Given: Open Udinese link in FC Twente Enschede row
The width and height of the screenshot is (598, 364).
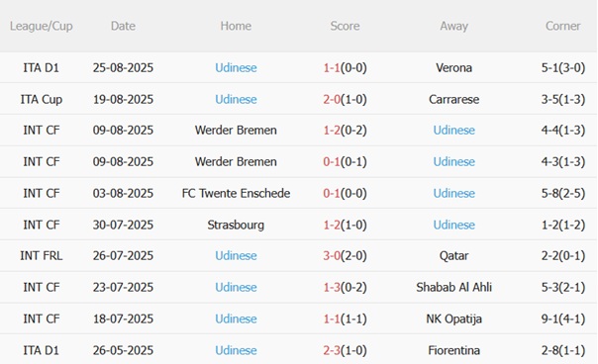Looking at the screenshot, I should (453, 193).
